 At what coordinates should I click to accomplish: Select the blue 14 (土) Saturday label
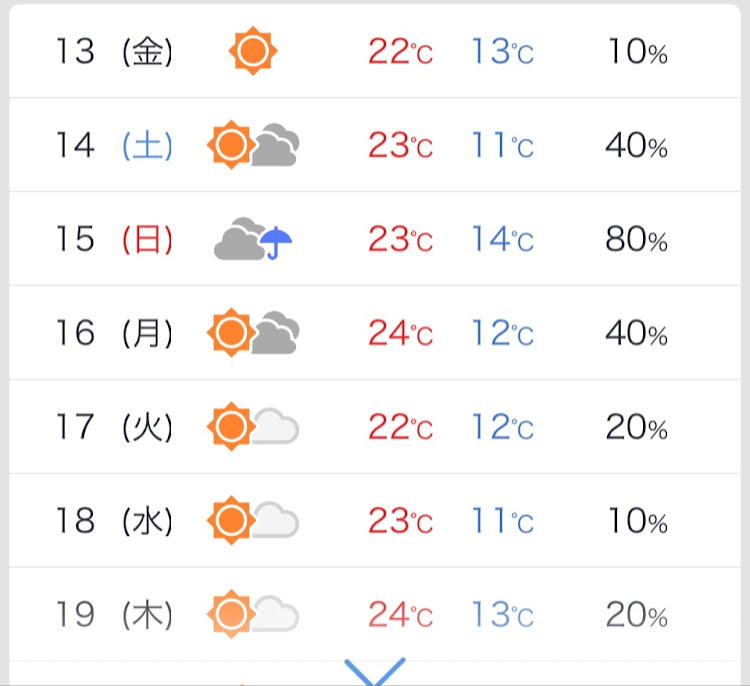(x=114, y=145)
